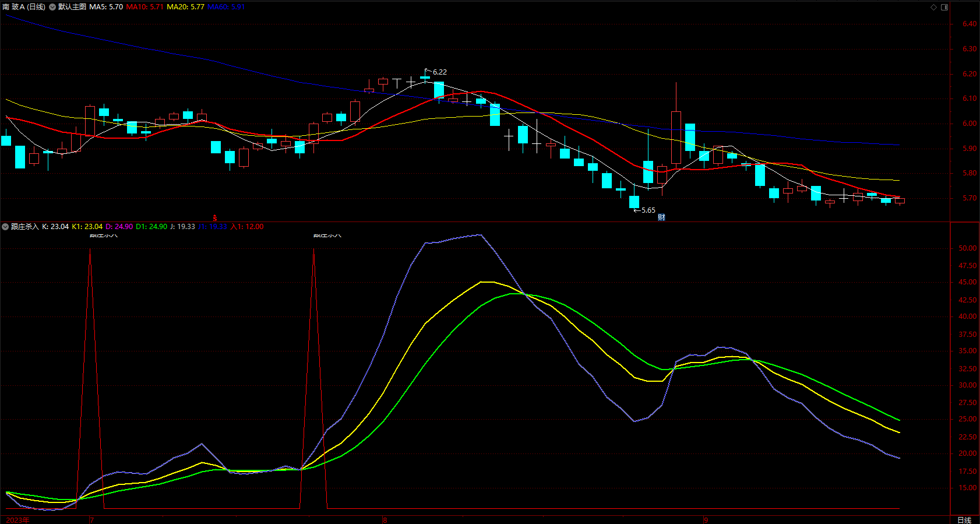
Task: Click the 跟庄杀入 indicator name
Action: coord(24,227)
